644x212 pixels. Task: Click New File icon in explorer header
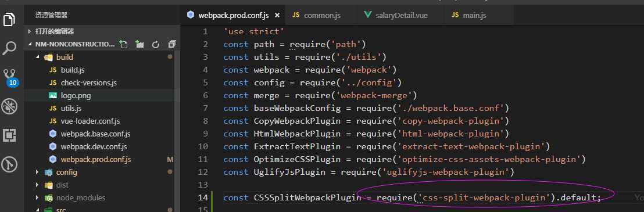(123, 44)
